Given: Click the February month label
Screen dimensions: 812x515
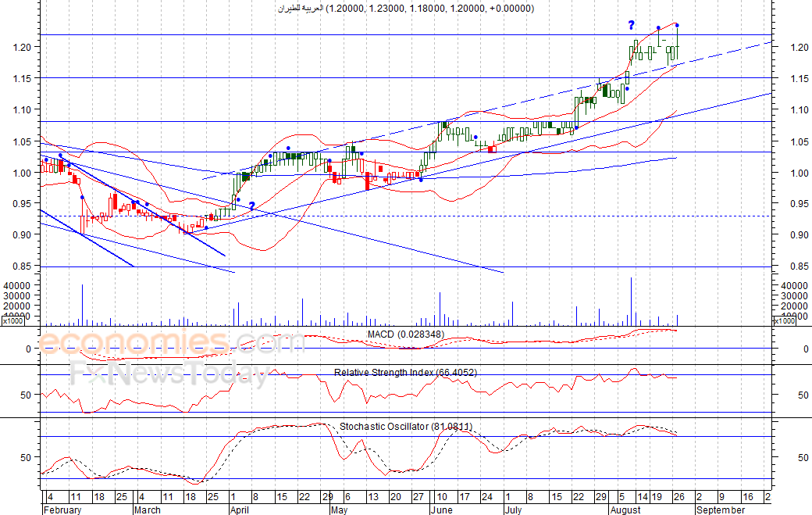Looking at the screenshot, I should pyautogui.click(x=62, y=510).
